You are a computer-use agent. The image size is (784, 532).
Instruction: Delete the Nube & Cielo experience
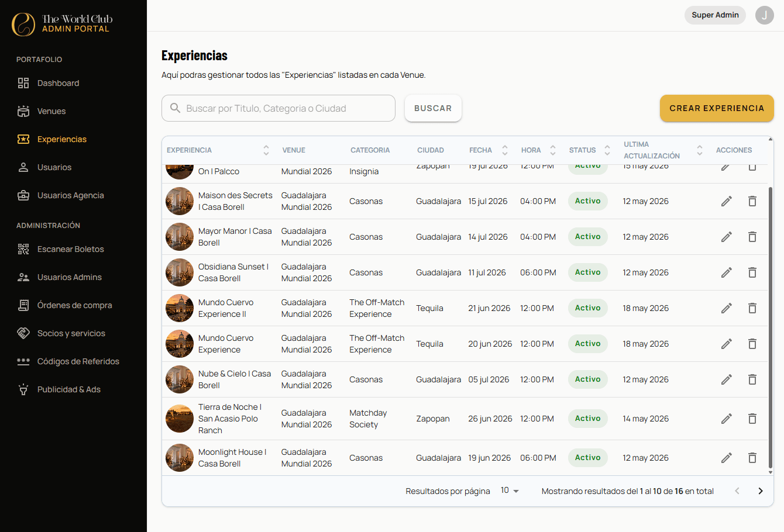[x=752, y=379]
